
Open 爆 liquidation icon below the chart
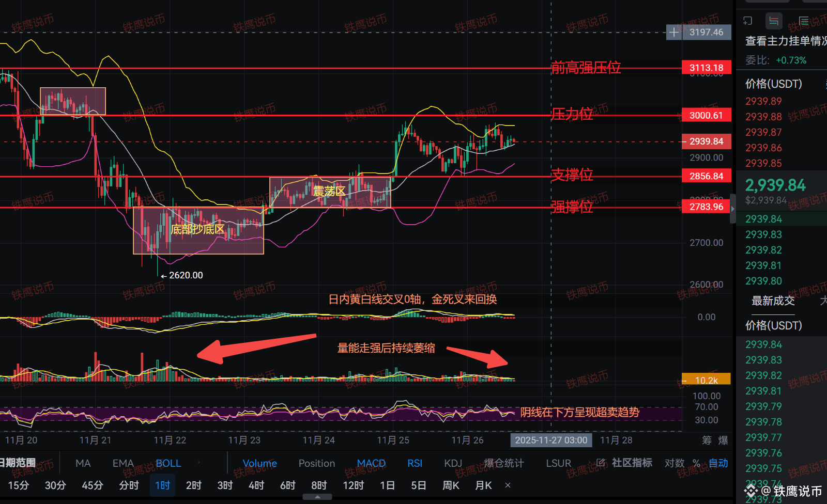[x=722, y=440]
